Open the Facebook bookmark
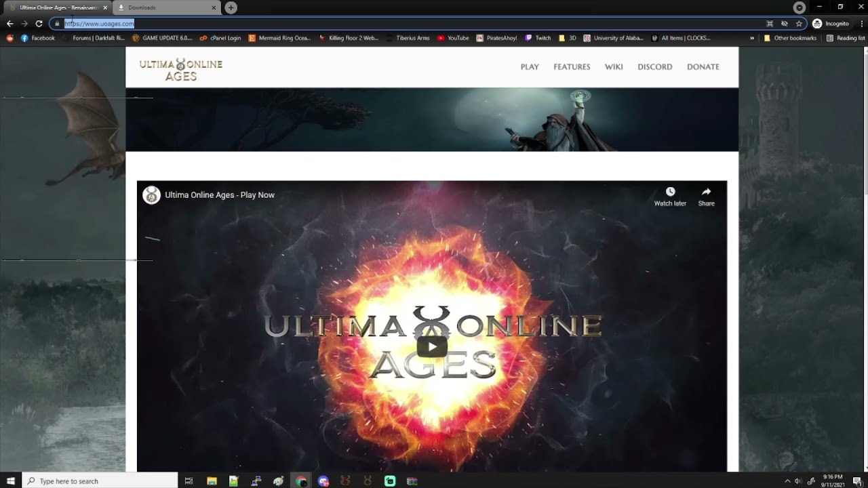 [38, 38]
